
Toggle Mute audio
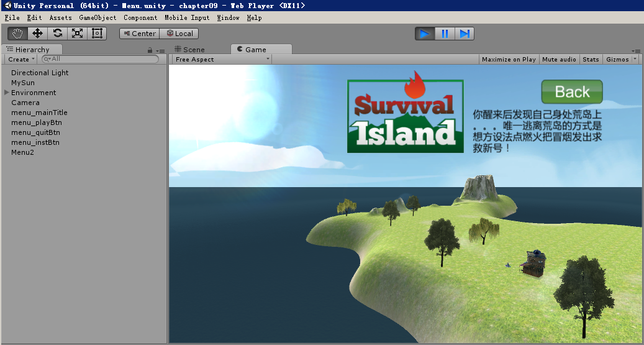pyautogui.click(x=559, y=59)
